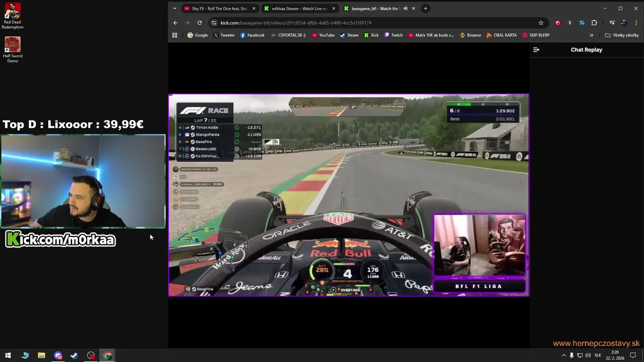Click the browser forward arrow

[x=187, y=23]
